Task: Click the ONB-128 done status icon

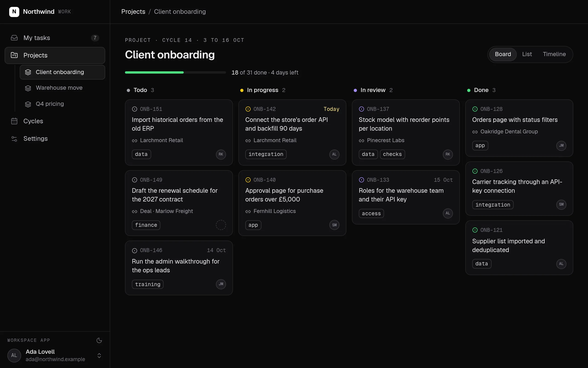Action: (x=475, y=109)
